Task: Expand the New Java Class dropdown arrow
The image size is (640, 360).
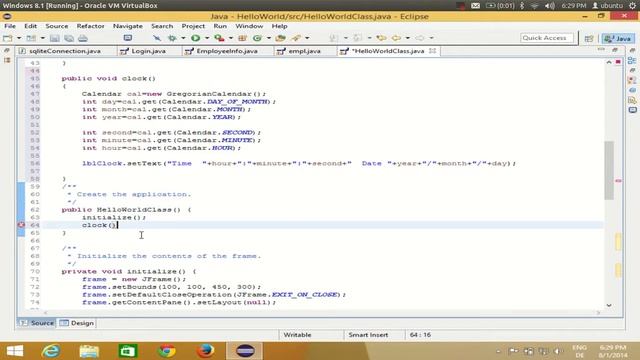Action: point(269,38)
